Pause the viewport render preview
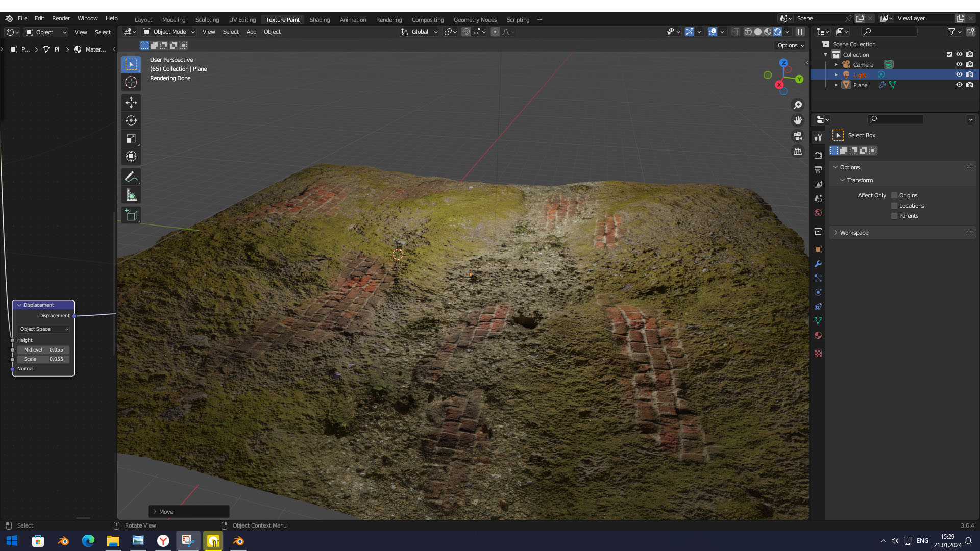 pos(800,32)
